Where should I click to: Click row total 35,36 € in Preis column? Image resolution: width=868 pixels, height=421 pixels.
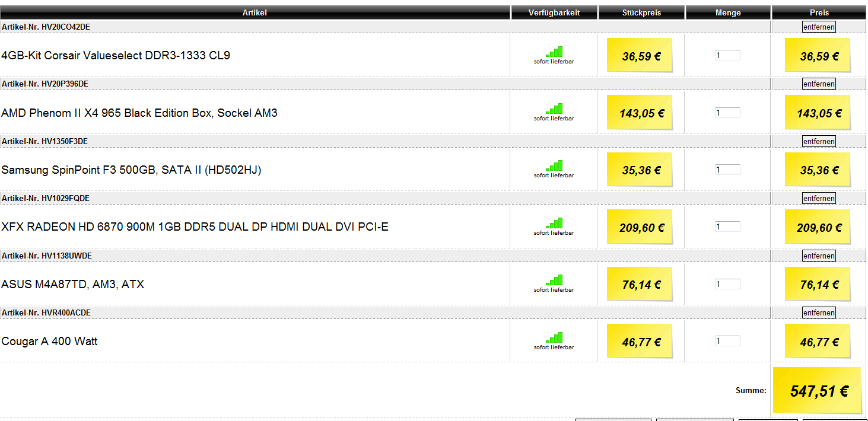pyautogui.click(x=818, y=170)
